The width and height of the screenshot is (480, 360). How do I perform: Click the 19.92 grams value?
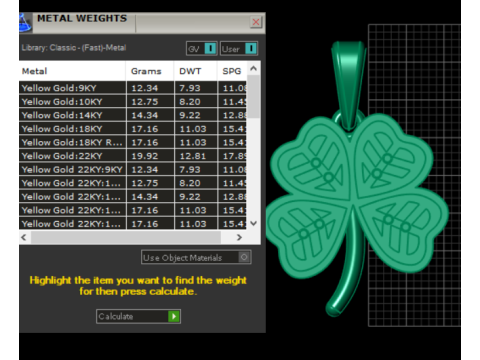[145, 156]
